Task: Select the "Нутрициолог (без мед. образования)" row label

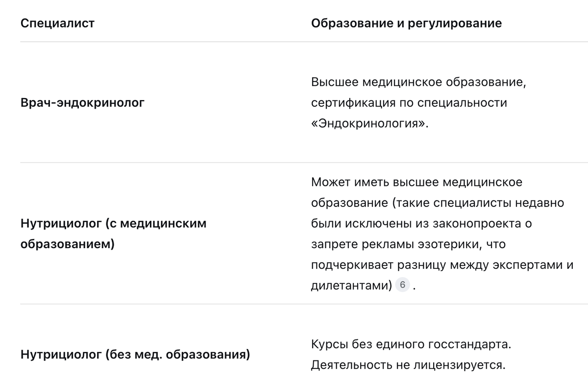Action: tap(135, 354)
